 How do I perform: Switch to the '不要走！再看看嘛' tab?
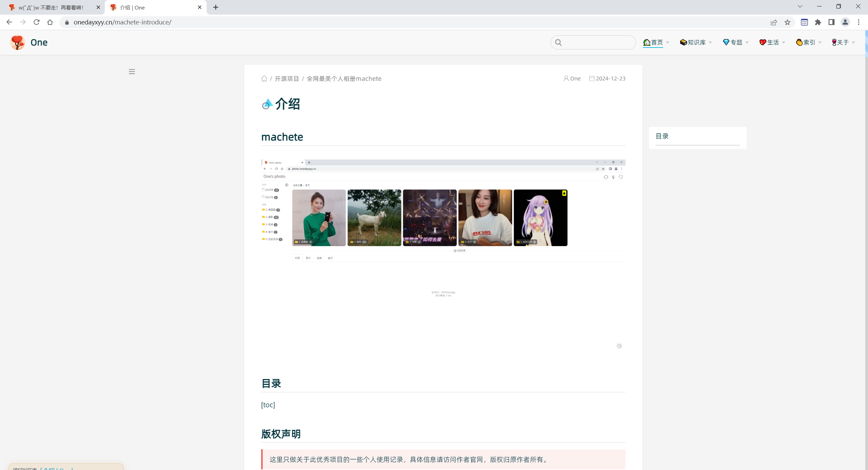click(x=51, y=7)
